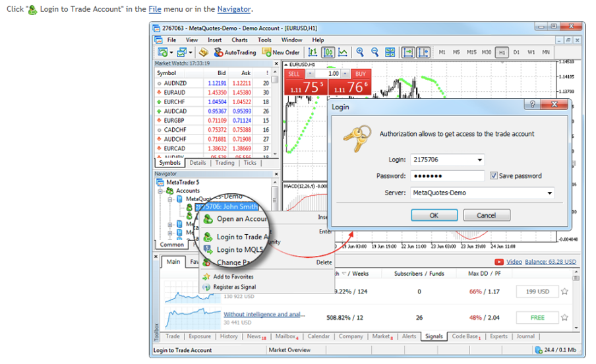596x364 pixels.
Task: Click the New Order toolbar button
Action: pos(281,52)
